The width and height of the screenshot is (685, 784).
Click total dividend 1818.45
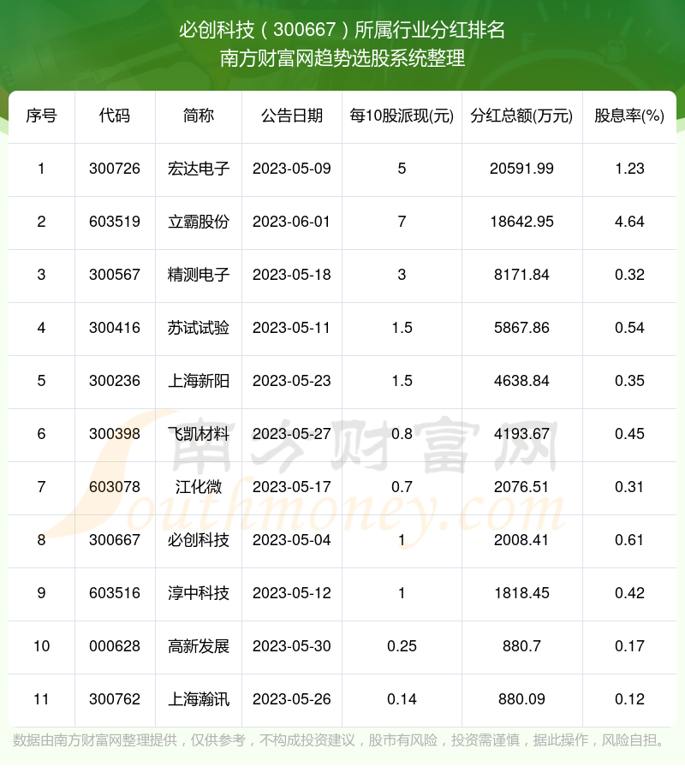[521, 593]
